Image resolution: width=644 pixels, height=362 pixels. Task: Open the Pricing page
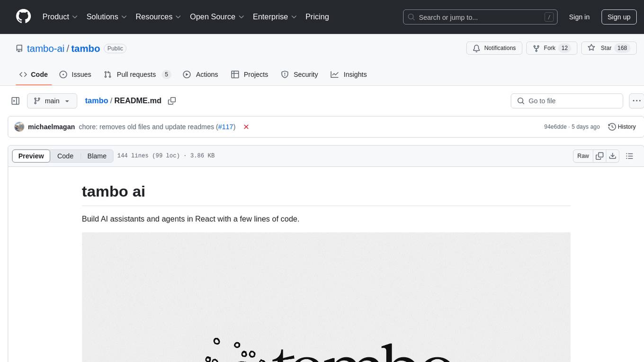pos(317,17)
